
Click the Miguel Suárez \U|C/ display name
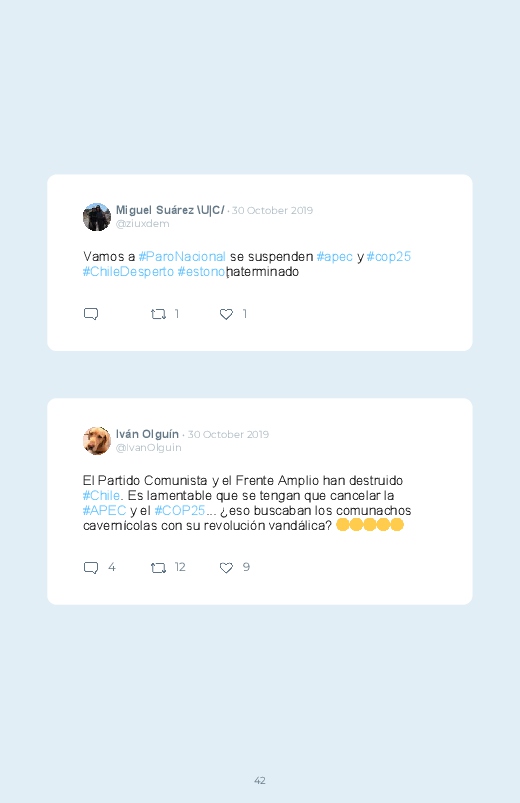pyautogui.click(x=170, y=210)
